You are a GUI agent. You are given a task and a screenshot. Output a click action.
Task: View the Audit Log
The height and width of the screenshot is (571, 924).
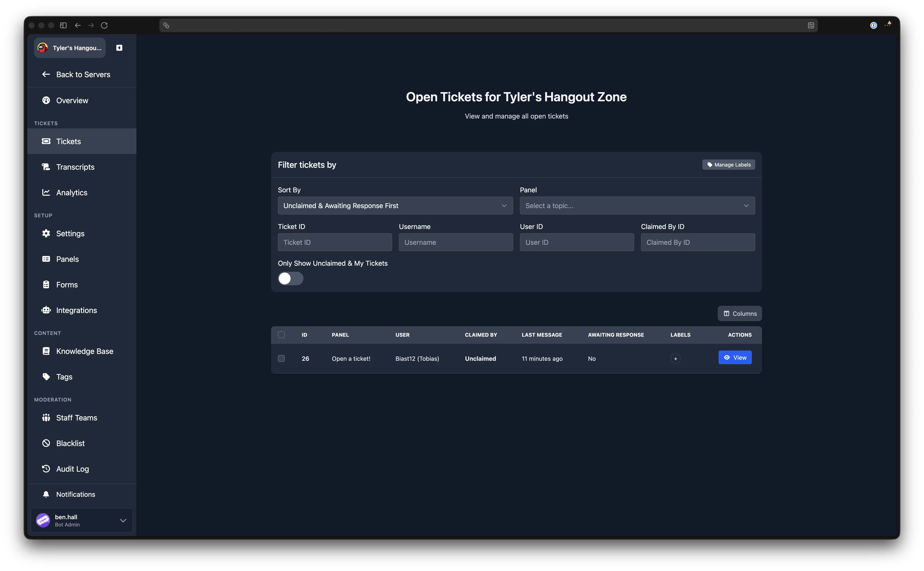coord(82,469)
